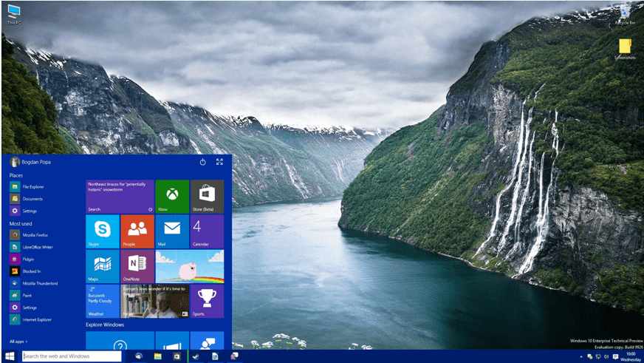Image resolution: width=644 pixels, height=363 pixels.
Task: Open LibreOffice Writer from Most used
Action: pos(37,247)
